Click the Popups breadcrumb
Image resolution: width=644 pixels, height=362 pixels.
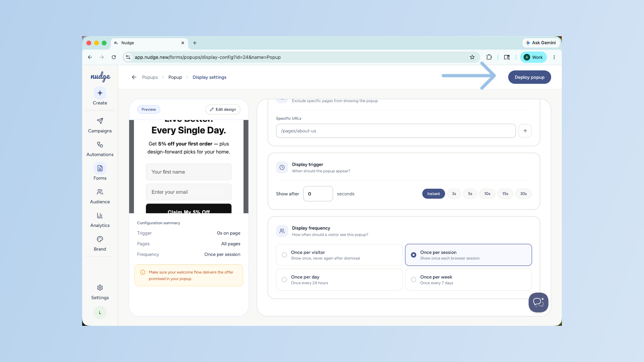point(150,77)
